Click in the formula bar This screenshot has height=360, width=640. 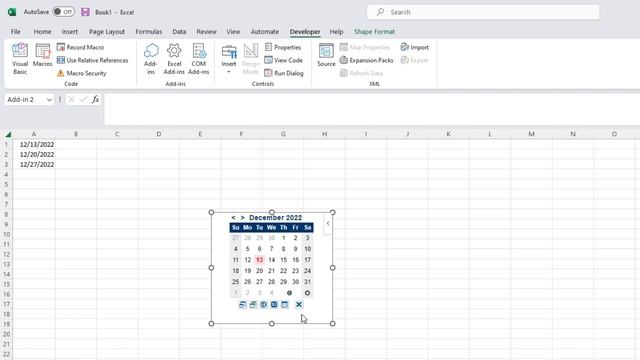tap(371, 109)
